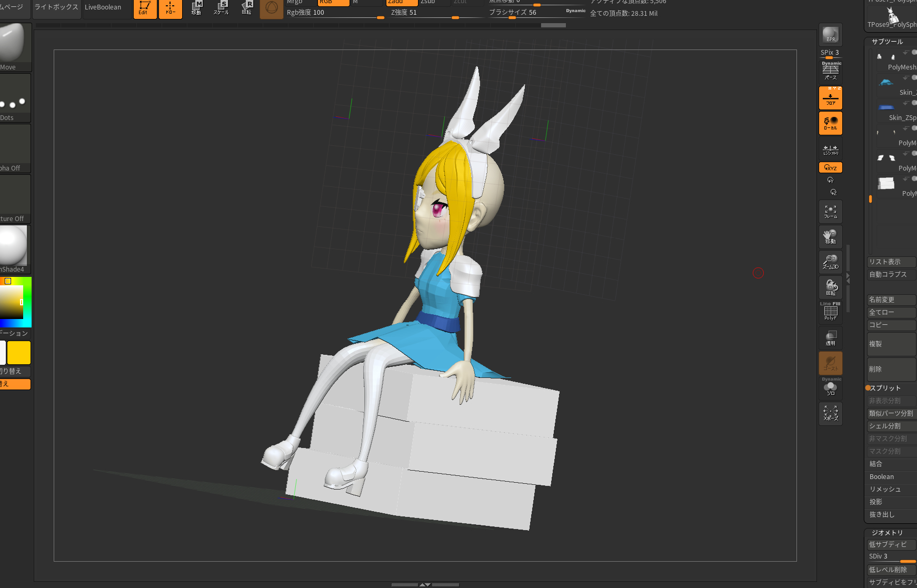Select the yellow main color swatch
This screenshot has width=917, height=588.
click(x=19, y=353)
